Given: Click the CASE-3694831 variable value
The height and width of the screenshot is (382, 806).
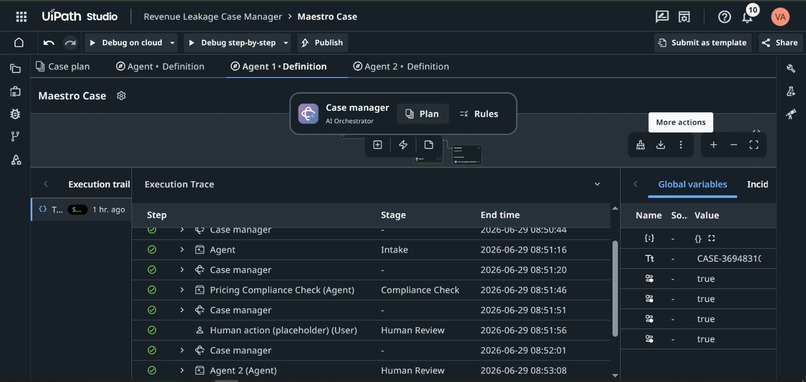Looking at the screenshot, I should pyautogui.click(x=729, y=259).
